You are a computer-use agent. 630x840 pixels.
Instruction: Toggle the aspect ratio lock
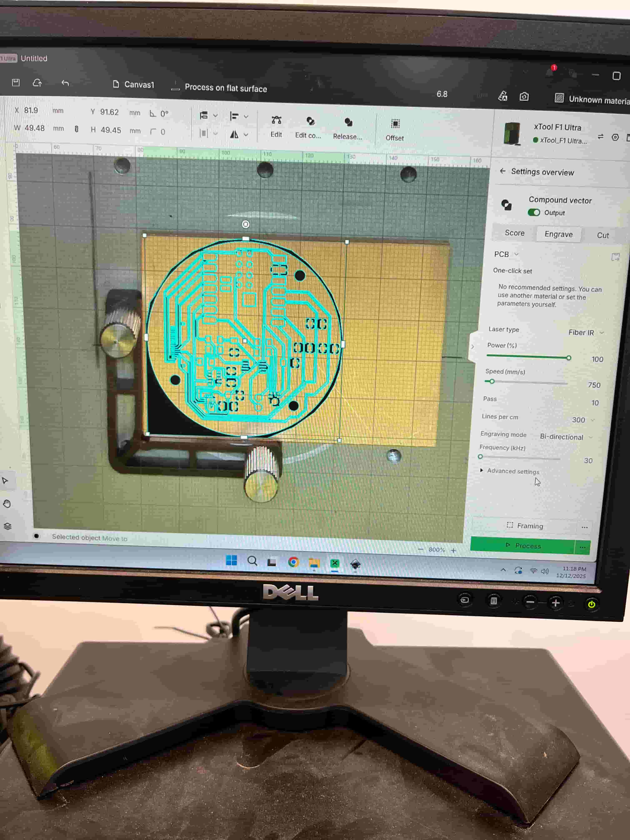tap(76, 129)
